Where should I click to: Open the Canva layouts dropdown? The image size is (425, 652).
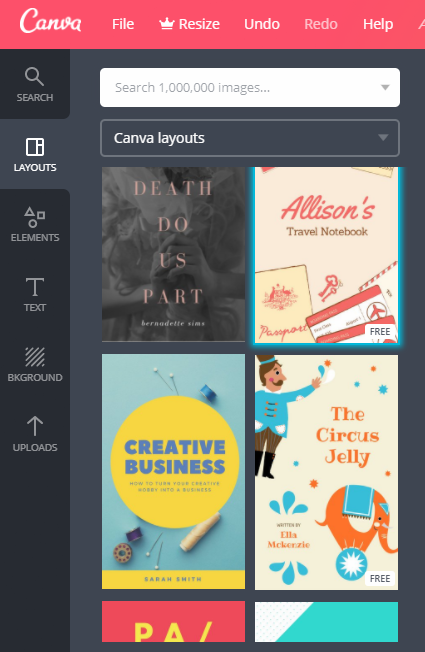250,138
